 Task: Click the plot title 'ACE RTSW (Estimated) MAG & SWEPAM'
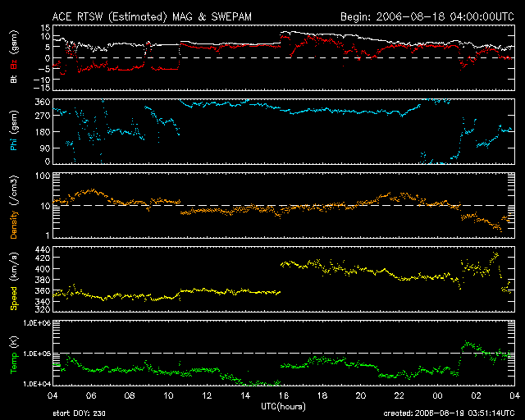tap(152, 16)
